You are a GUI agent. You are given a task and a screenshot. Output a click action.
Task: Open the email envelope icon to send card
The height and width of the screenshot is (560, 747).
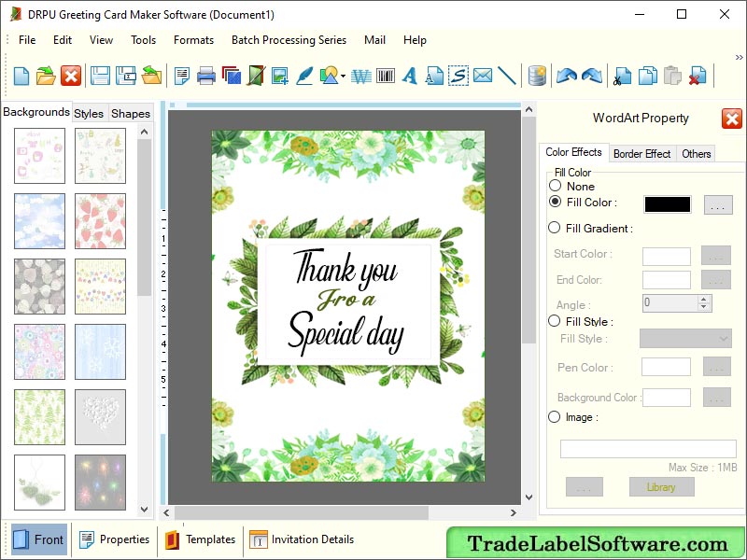pos(483,76)
